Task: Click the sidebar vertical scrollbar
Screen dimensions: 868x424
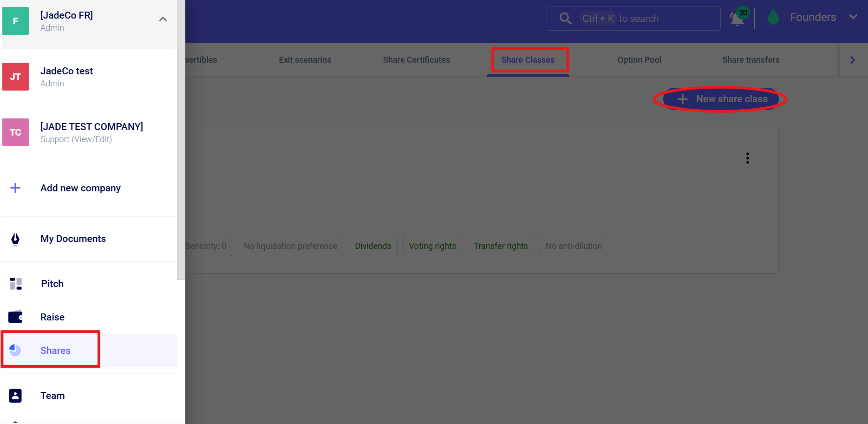Action: 181,139
